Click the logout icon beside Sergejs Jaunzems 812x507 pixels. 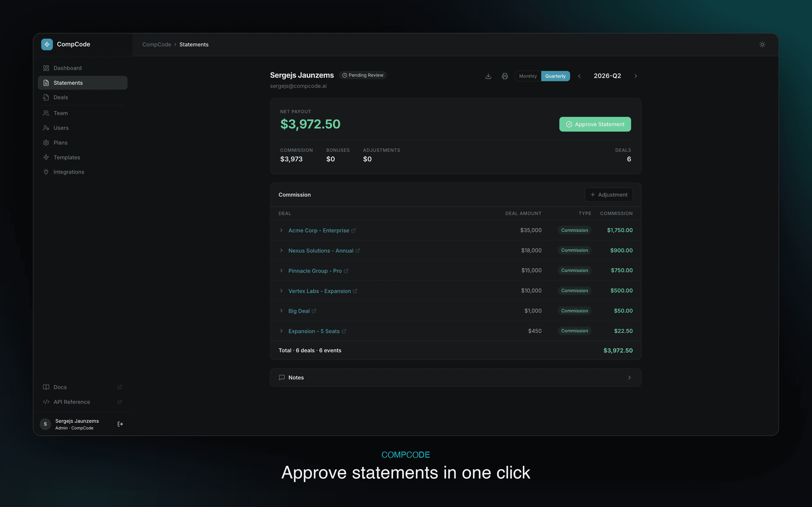120,424
